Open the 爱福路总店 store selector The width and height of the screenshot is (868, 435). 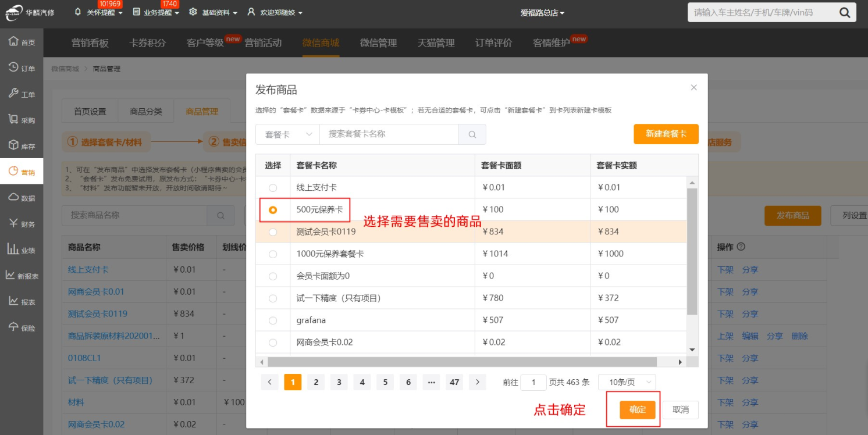click(542, 13)
